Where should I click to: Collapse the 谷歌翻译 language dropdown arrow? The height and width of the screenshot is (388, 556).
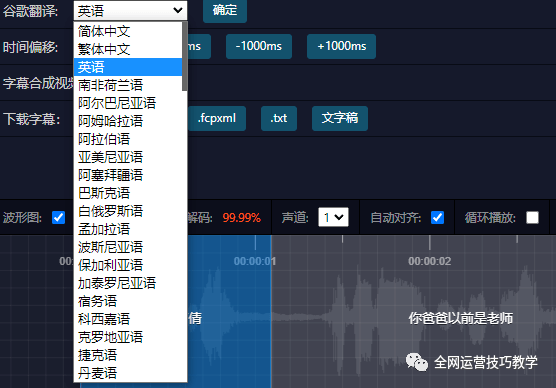coord(178,10)
